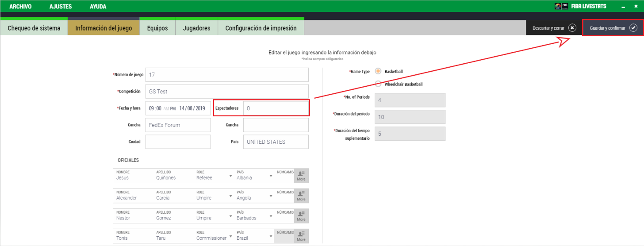Click the X icon on Descartar y cerrar
Screen dimensions: 644x246
(x=572, y=28)
